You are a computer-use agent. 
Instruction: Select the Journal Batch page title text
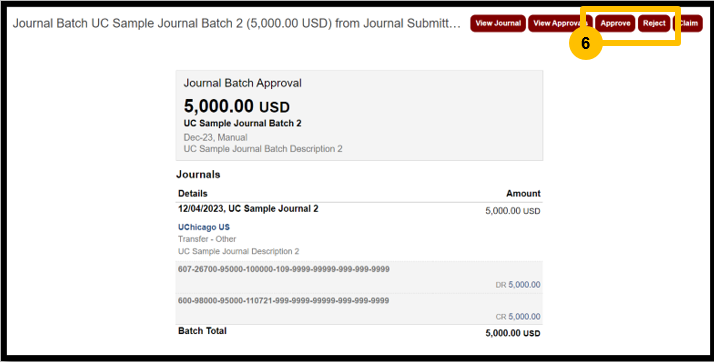(x=237, y=24)
